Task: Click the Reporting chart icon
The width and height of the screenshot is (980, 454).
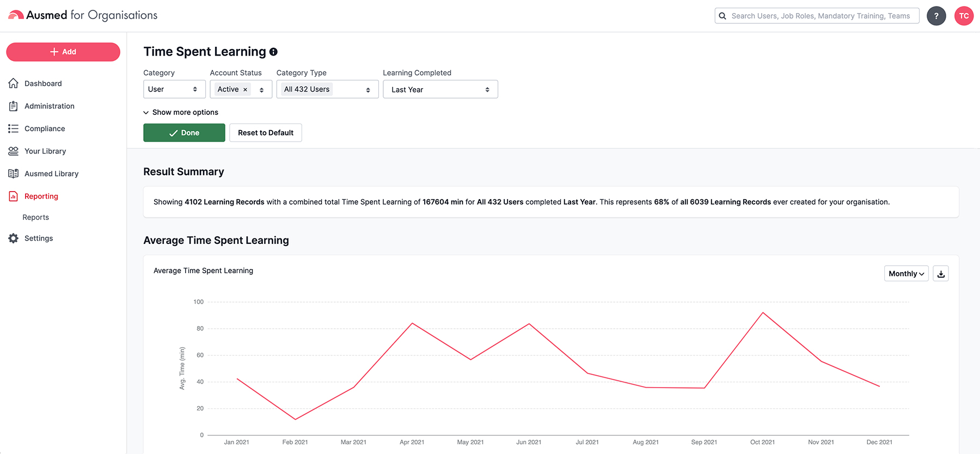Action: 14,197
